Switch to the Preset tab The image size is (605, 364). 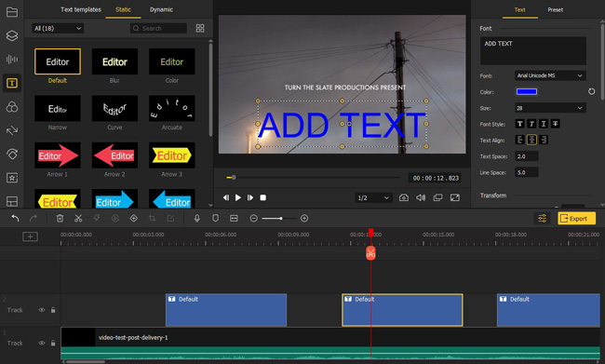pyautogui.click(x=556, y=9)
